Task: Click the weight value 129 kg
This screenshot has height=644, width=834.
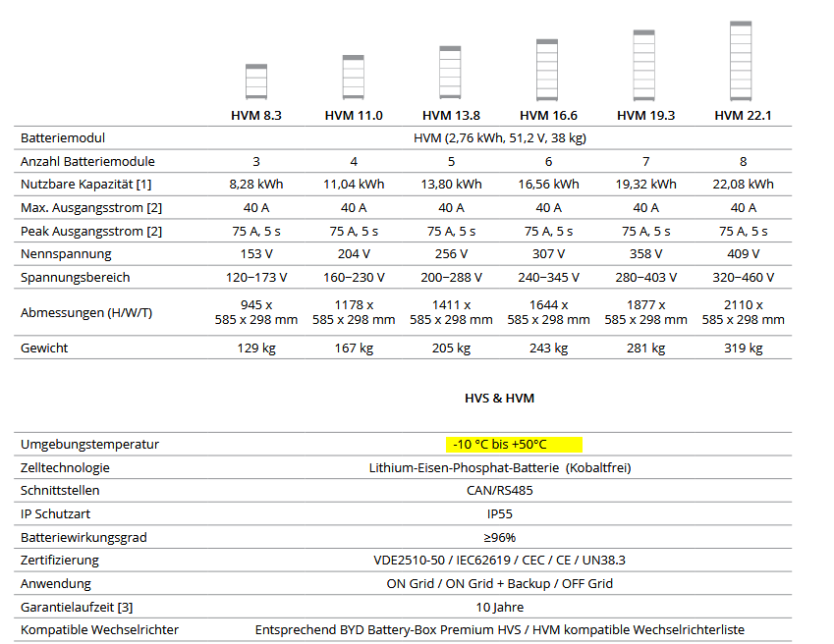Action: click(x=256, y=349)
